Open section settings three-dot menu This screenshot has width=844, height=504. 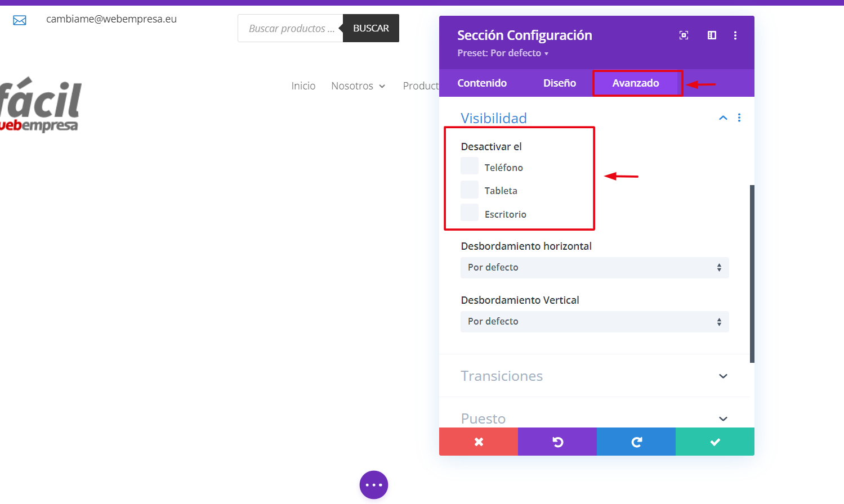click(735, 35)
